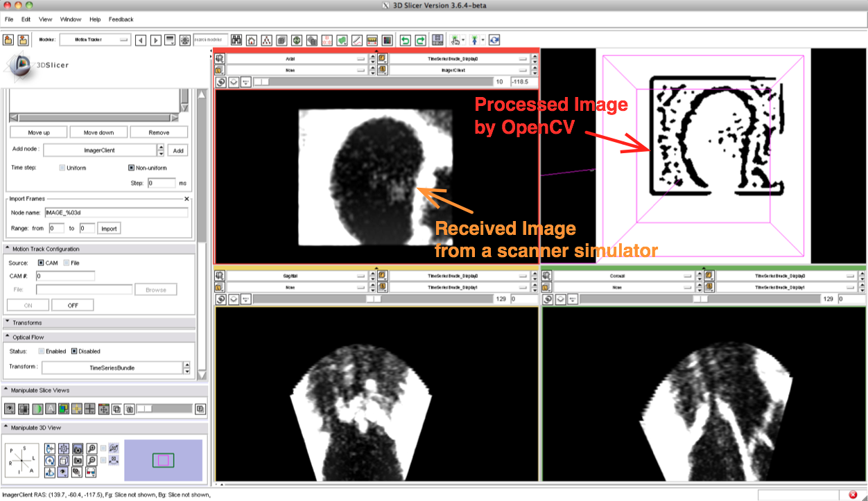Click the binoculars search icon in toolbar

click(236, 40)
